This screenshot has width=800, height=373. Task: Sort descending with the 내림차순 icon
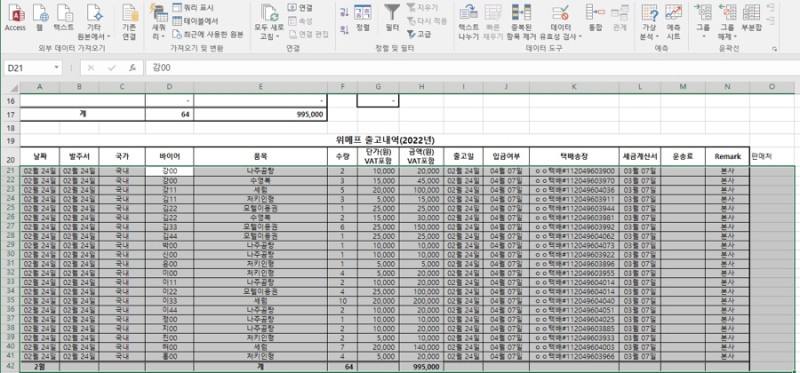[x=344, y=30]
